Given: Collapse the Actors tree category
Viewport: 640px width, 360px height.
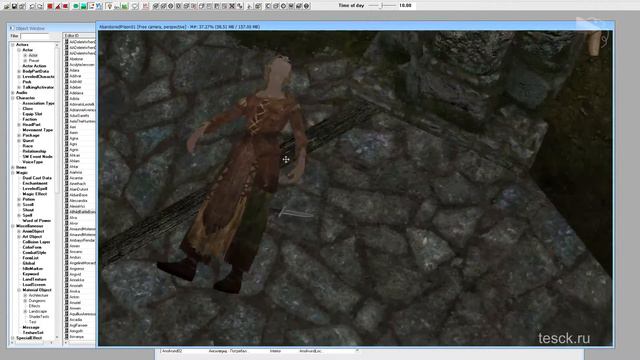Looking at the screenshot, I should [x=13, y=44].
